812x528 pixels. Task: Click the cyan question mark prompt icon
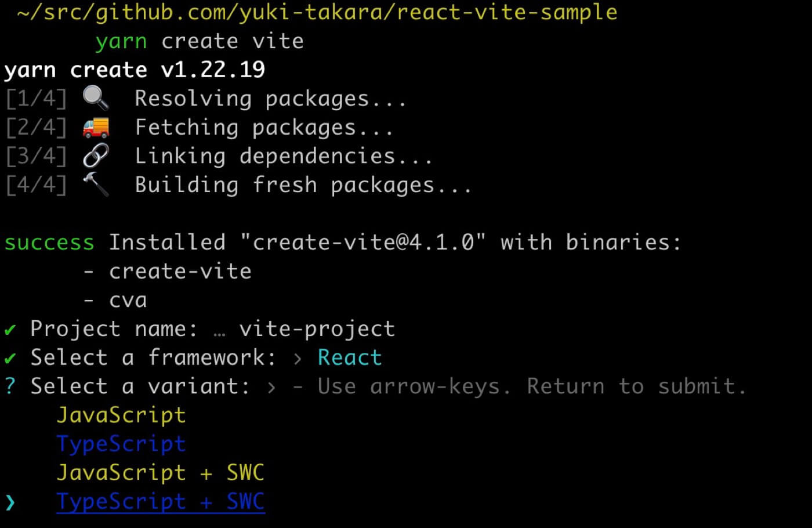pyautogui.click(x=10, y=386)
